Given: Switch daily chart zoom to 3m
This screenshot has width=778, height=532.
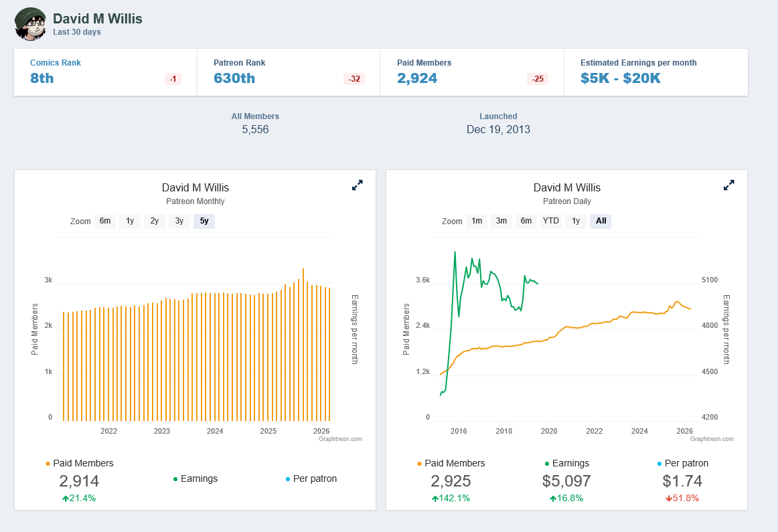Looking at the screenshot, I should pyautogui.click(x=501, y=221).
